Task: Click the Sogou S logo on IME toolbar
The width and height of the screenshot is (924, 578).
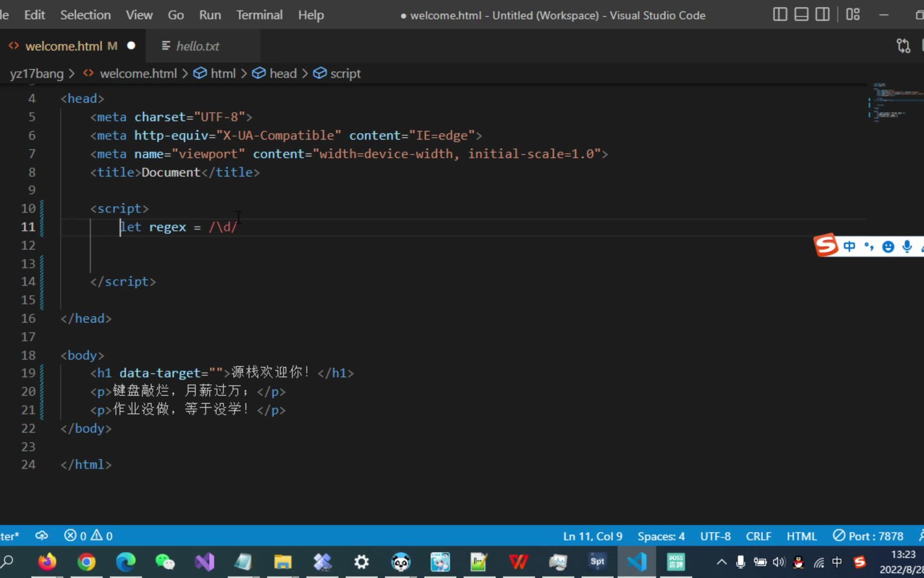Action: [x=826, y=246]
